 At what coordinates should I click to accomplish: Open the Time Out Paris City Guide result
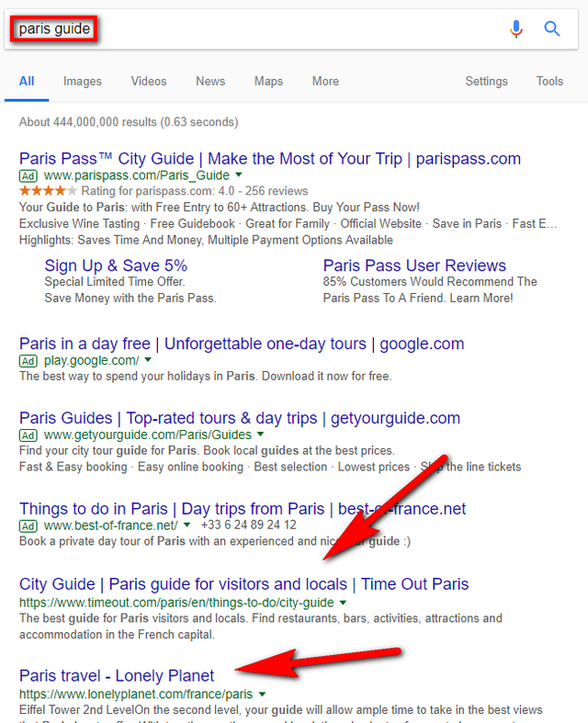pos(243,584)
